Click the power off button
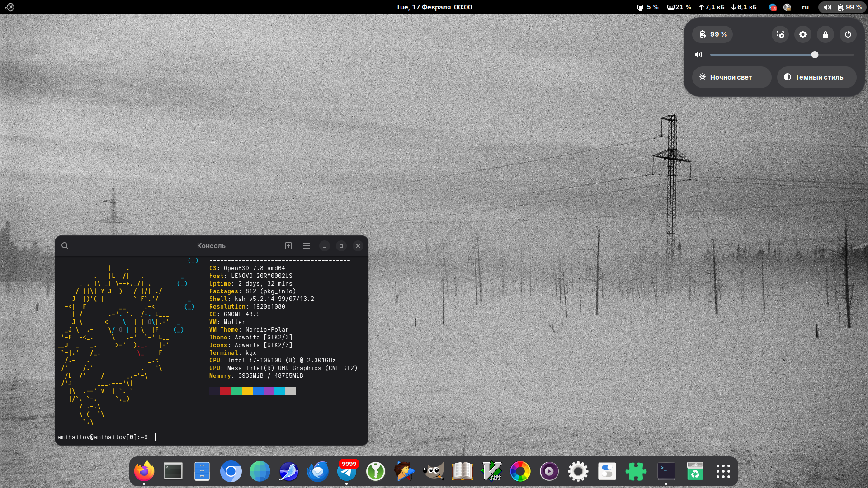868x488 pixels. click(x=848, y=34)
